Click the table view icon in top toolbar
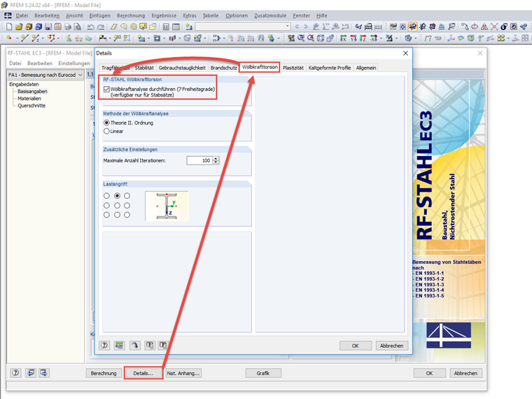Viewport: 532px width, 399px height. coord(176,27)
